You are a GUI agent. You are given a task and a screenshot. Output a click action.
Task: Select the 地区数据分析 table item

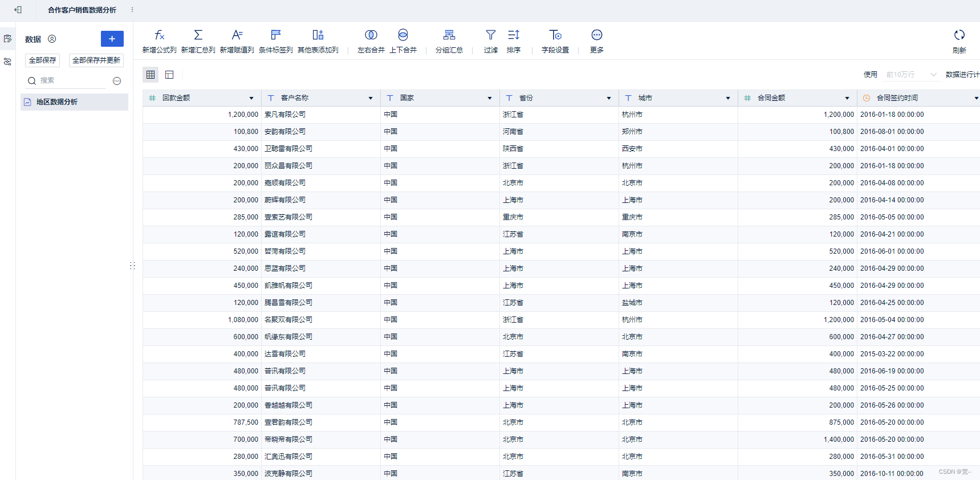tap(75, 102)
